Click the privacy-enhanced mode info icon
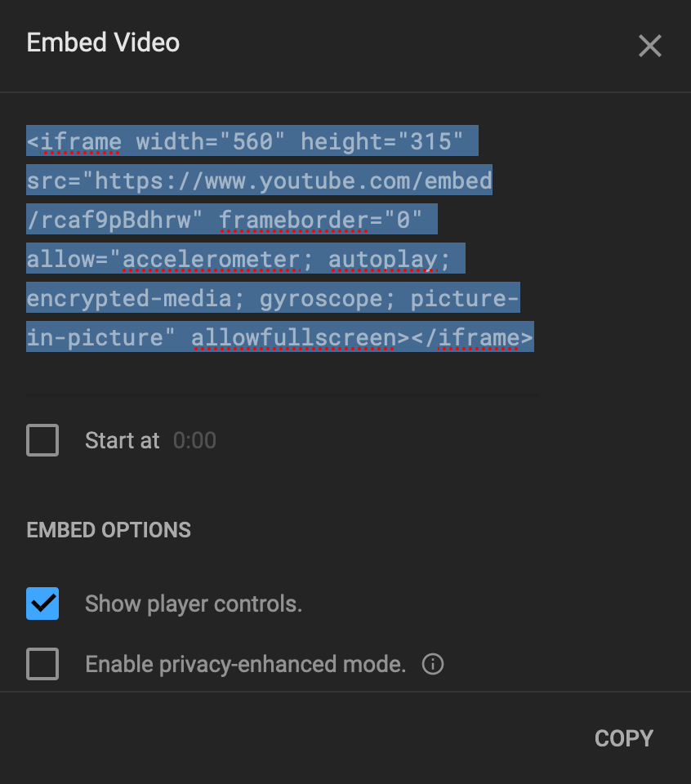This screenshot has width=691, height=784. click(433, 664)
